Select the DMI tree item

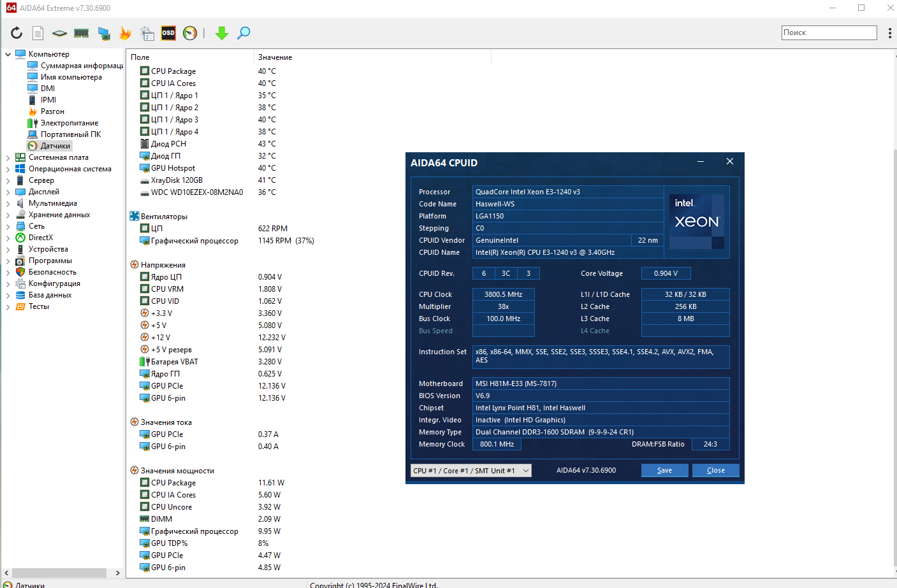[x=48, y=89]
